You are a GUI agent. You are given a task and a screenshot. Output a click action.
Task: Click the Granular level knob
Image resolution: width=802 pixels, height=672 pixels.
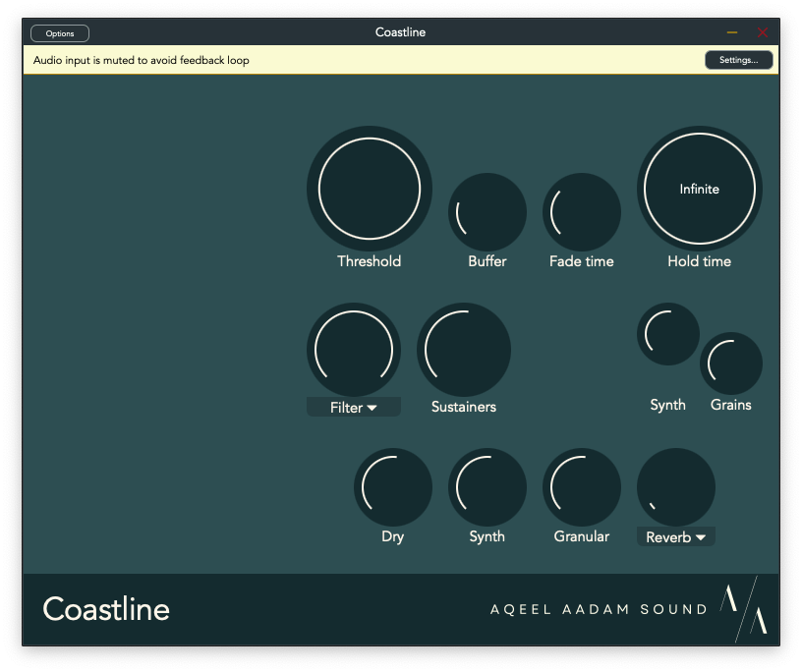[582, 487]
